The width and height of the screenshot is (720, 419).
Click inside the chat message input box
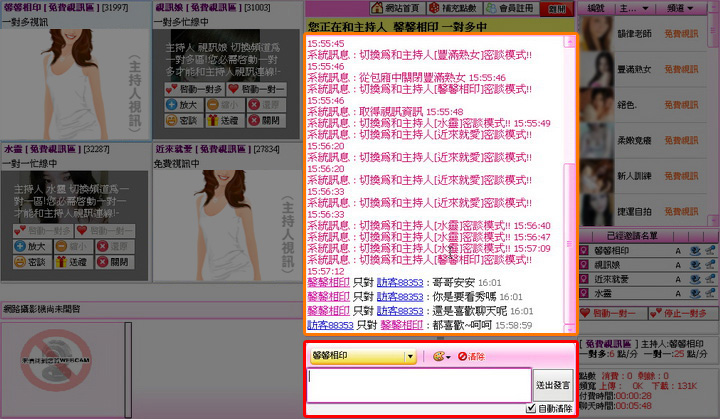coord(418,385)
